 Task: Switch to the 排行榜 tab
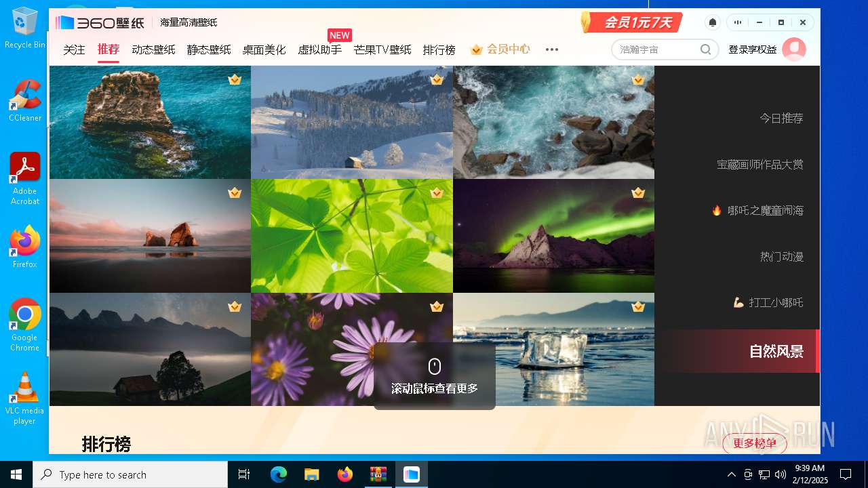pyautogui.click(x=439, y=49)
